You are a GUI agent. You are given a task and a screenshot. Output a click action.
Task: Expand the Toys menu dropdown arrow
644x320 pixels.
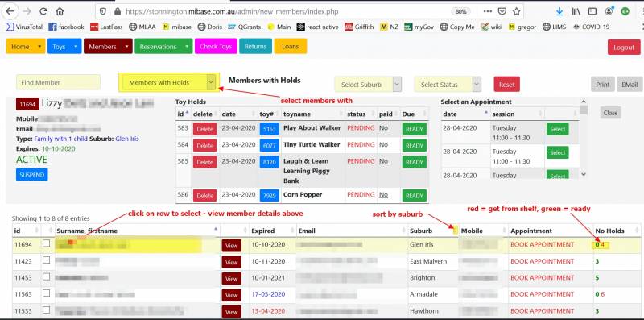pyautogui.click(x=76, y=47)
